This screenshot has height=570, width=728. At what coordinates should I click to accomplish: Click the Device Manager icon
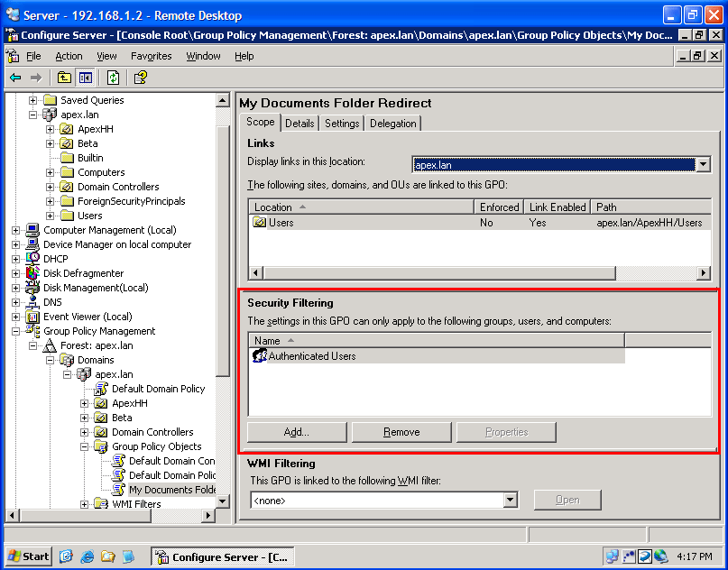pos(32,244)
